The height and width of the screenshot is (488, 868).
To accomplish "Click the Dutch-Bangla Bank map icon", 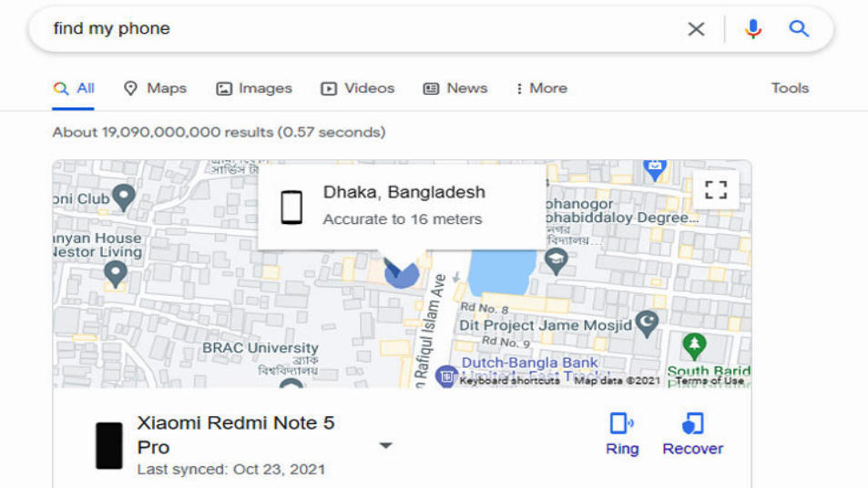I will (x=445, y=376).
